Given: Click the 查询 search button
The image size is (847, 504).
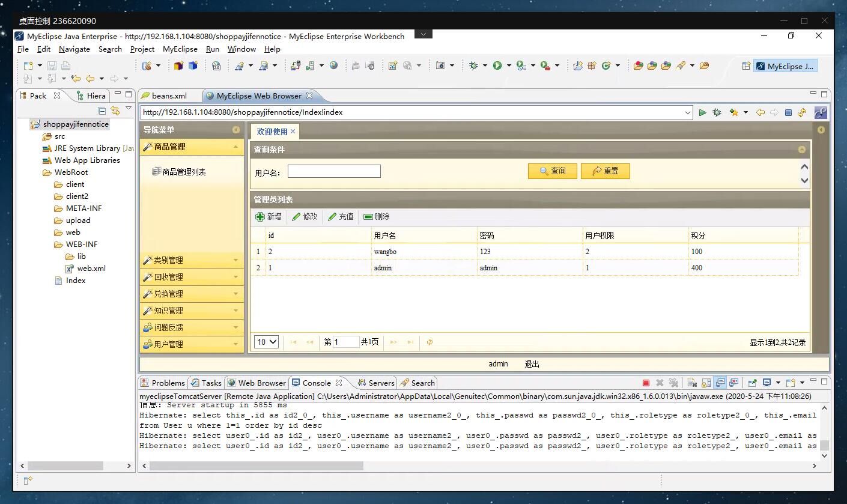Looking at the screenshot, I should [x=552, y=171].
